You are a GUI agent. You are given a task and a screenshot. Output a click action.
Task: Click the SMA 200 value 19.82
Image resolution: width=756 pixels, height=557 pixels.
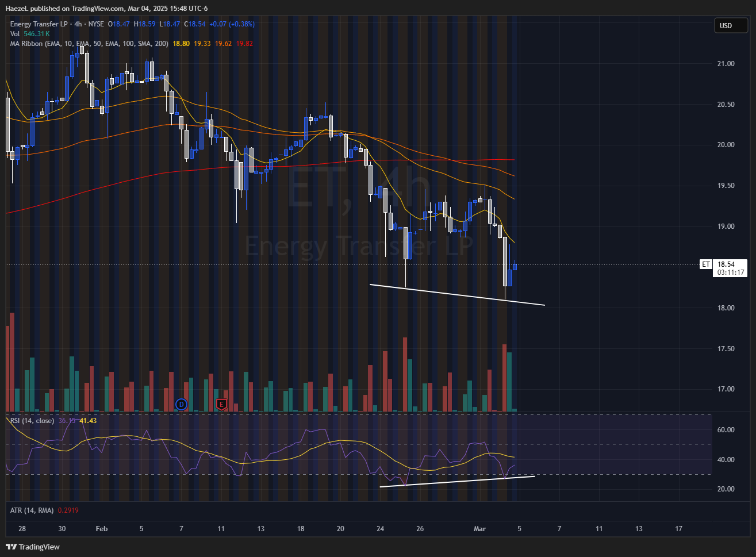coord(245,44)
